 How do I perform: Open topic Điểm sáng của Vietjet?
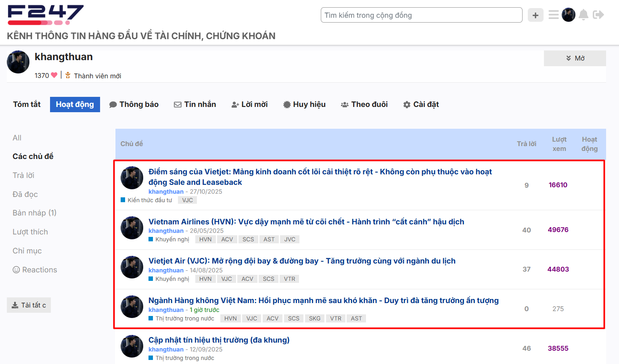(320, 177)
